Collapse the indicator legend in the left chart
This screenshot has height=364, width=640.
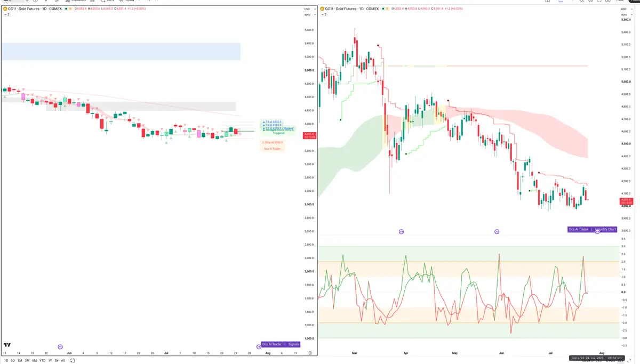coord(7,14)
